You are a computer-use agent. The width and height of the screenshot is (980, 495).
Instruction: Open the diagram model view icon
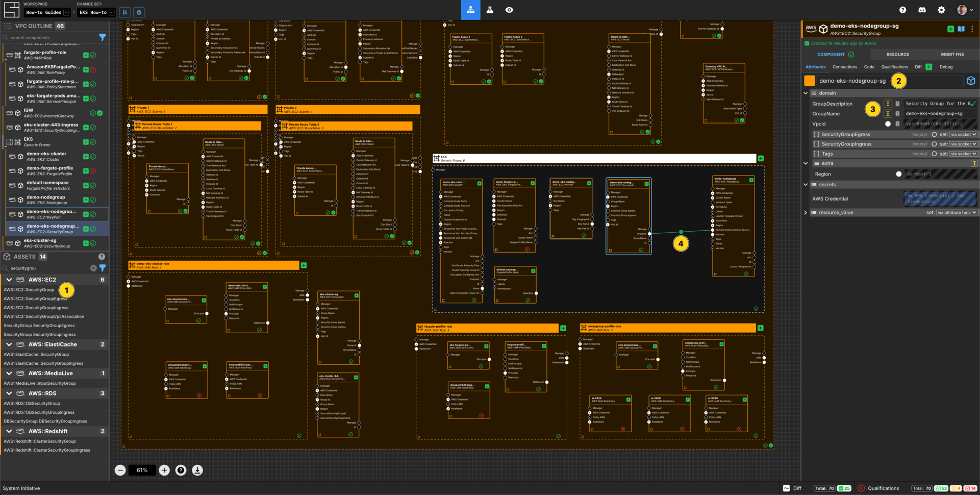[x=470, y=10]
